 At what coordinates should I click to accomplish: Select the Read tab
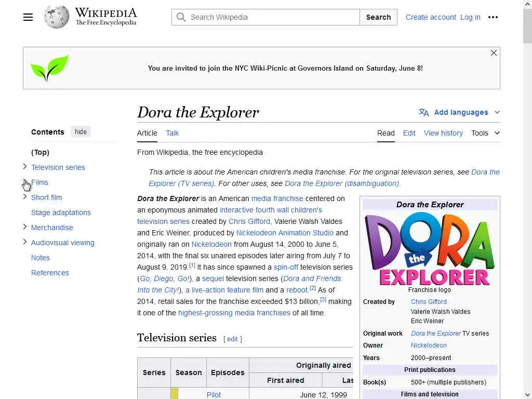[386, 133]
